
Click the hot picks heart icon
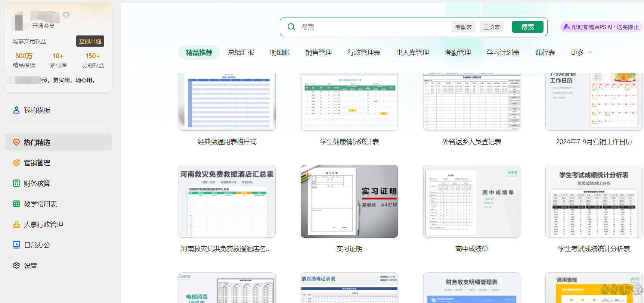16,142
